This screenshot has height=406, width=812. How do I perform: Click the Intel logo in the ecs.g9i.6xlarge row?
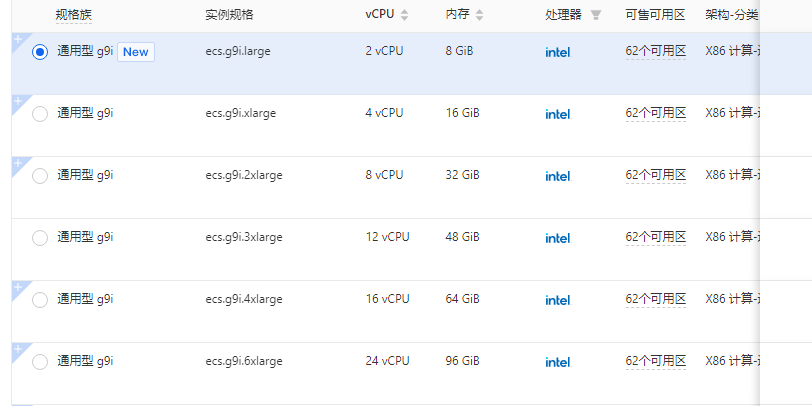coord(557,362)
